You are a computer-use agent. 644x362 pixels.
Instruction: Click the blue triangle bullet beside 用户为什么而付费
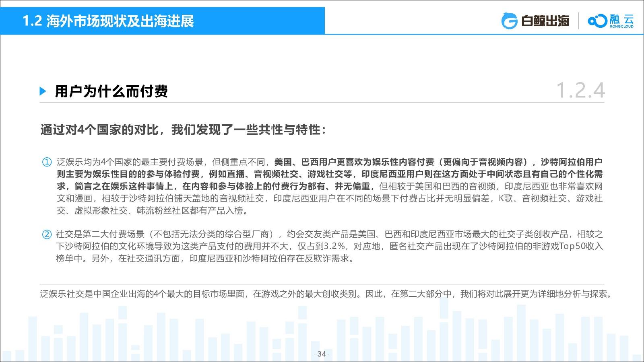43,91
